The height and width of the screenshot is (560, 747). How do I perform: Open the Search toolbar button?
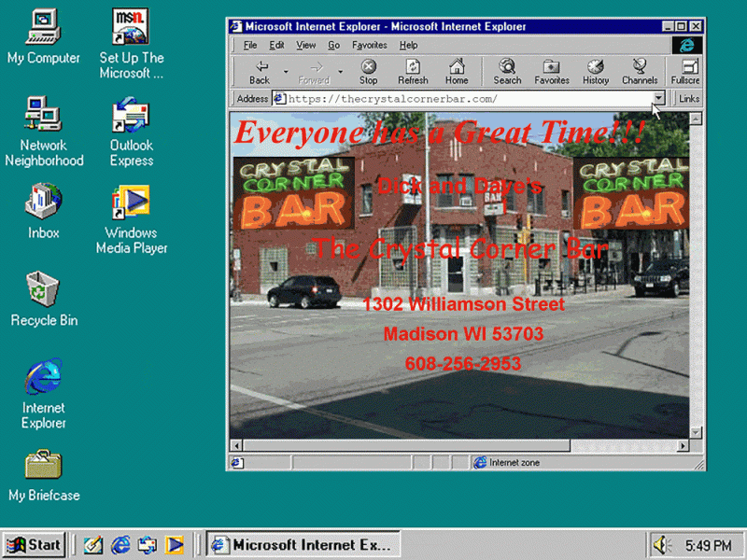507,71
